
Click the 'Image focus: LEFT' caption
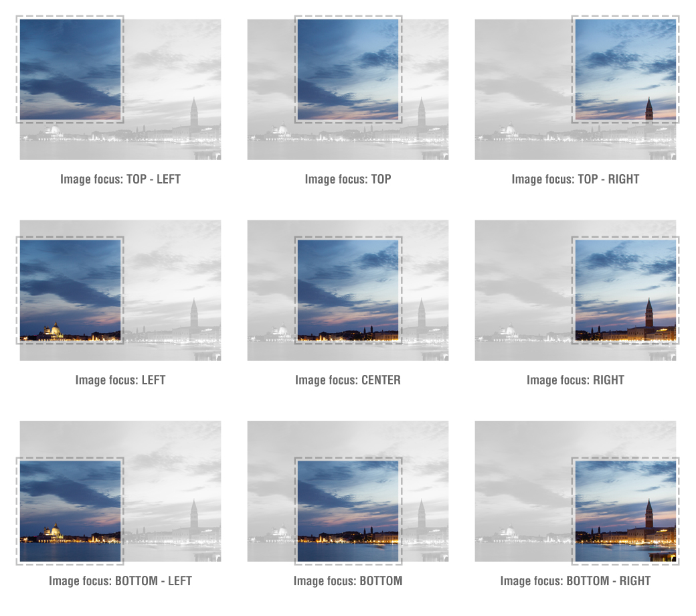(120, 380)
